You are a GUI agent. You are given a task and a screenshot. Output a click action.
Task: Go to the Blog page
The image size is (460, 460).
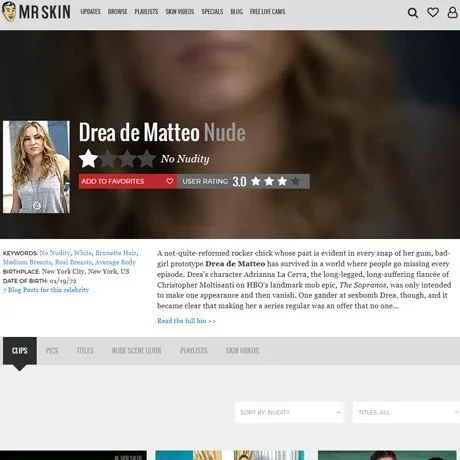point(236,12)
